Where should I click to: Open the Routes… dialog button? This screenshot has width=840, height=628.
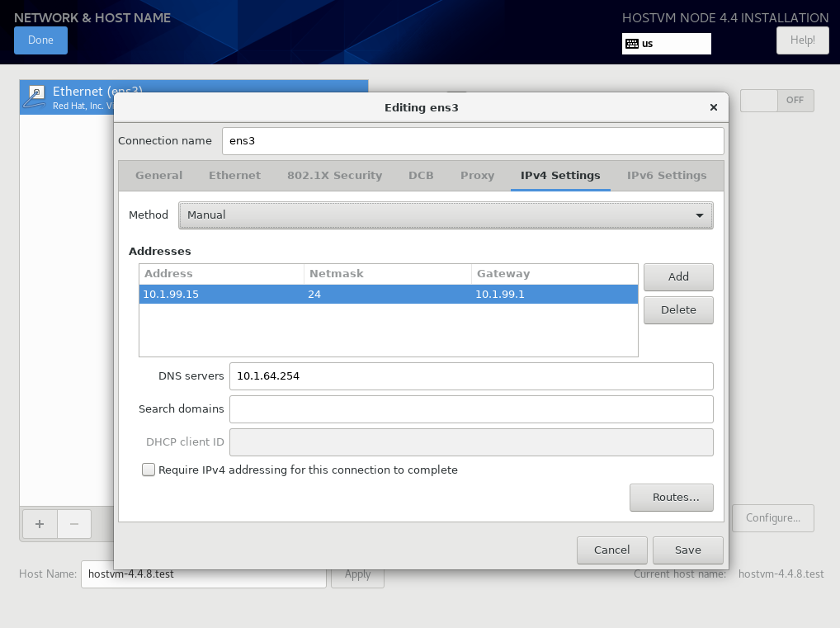[x=671, y=498]
